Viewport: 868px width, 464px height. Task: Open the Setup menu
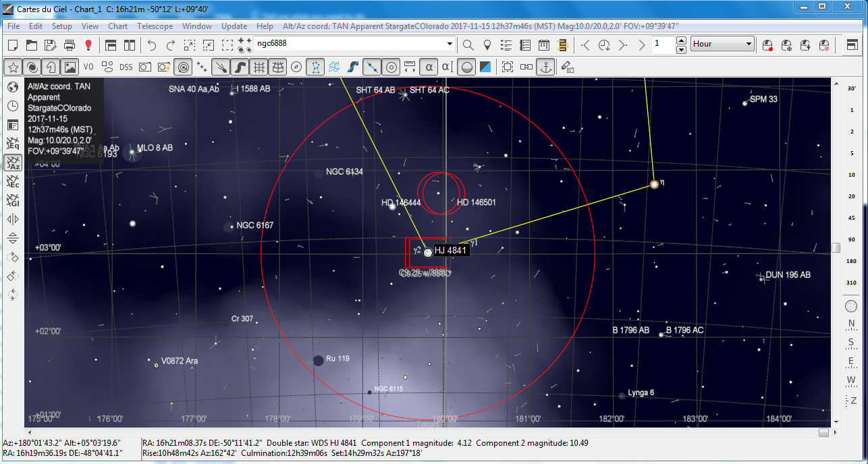(x=62, y=26)
